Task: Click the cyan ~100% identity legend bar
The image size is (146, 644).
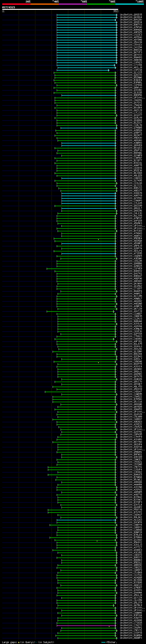Action: (x=130, y=4)
